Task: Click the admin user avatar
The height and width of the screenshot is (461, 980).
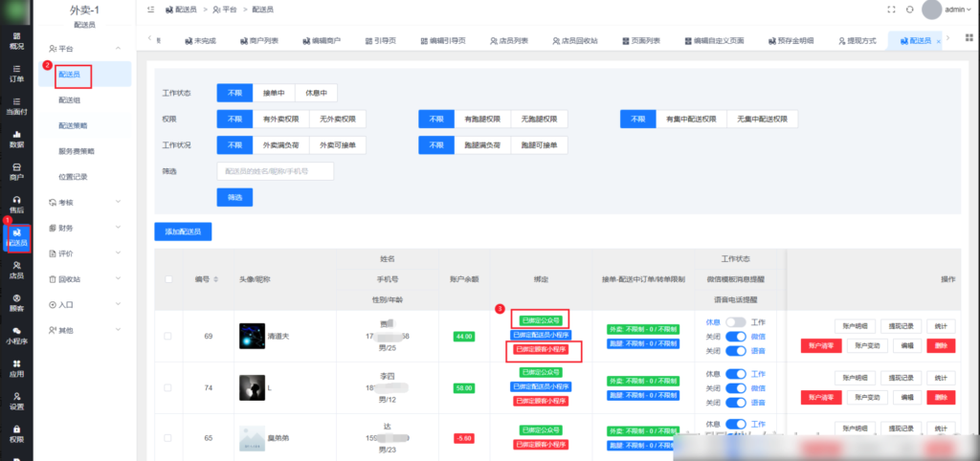Action: coord(931,10)
